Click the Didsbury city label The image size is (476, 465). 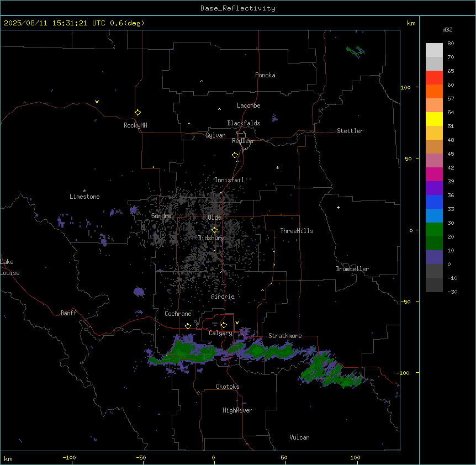211,238
